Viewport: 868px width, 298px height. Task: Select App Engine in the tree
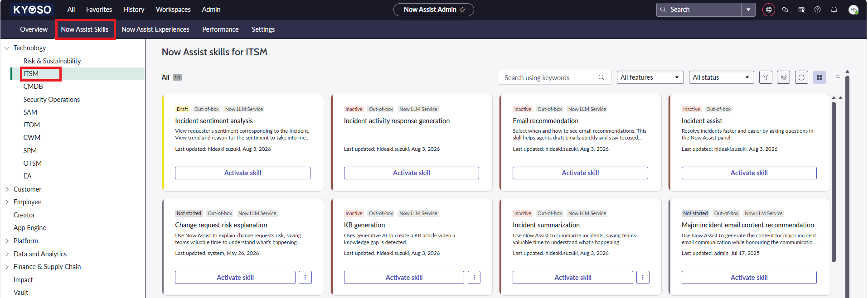(30, 228)
